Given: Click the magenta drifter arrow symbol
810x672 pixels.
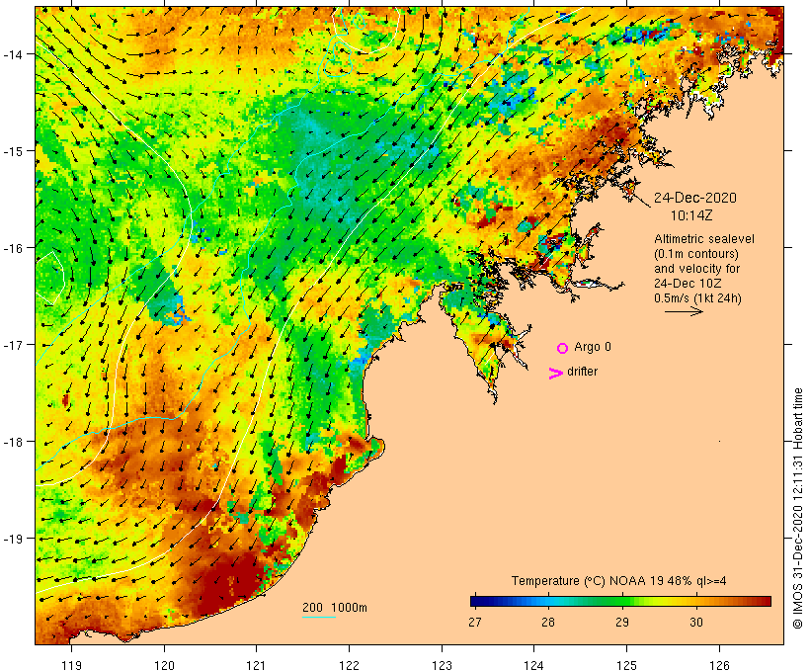Looking at the screenshot, I should [556, 374].
